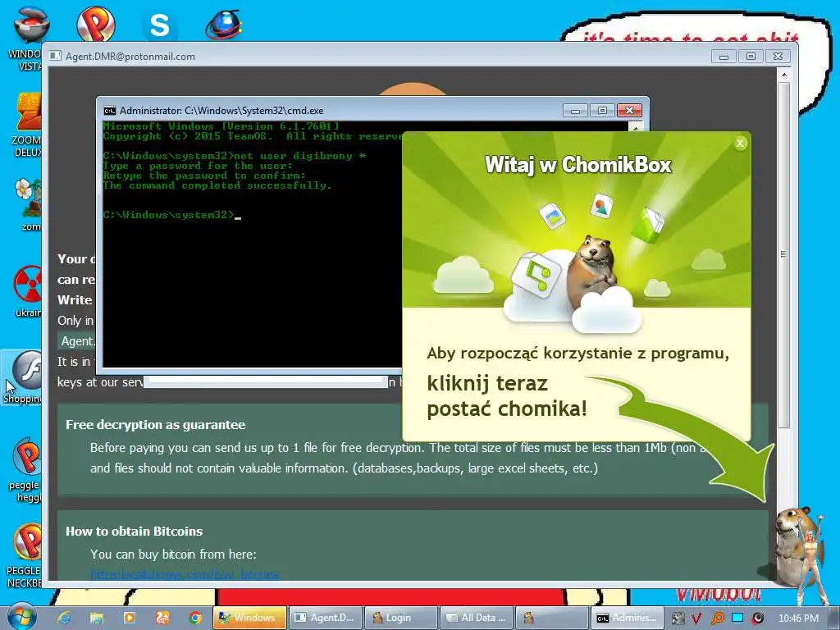Open the zombie flower desktop icon

28,203
